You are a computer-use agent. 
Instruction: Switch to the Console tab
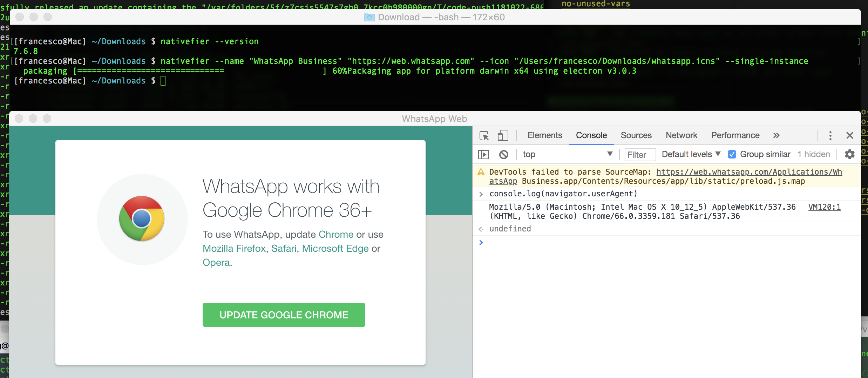(591, 135)
